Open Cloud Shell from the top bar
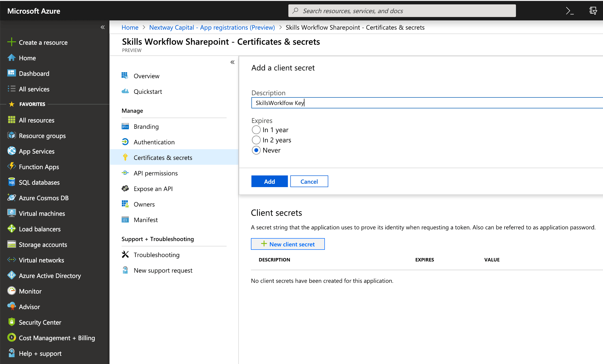 (569, 11)
